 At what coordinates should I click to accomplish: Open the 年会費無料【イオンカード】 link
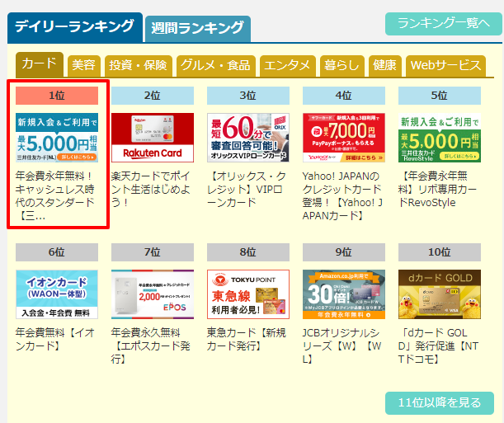point(55,339)
